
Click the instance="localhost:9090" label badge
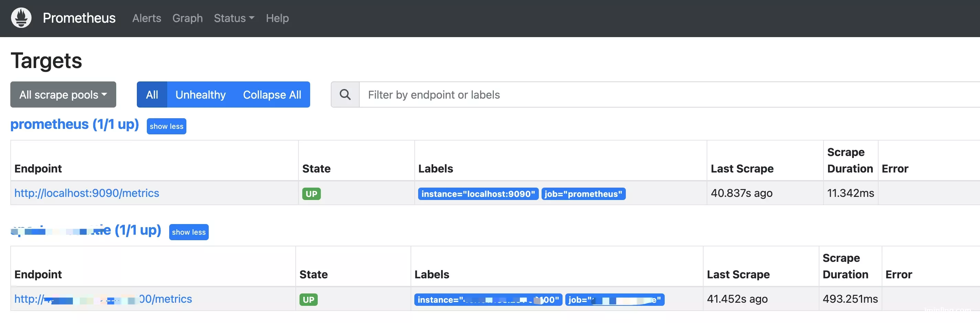pyautogui.click(x=478, y=194)
